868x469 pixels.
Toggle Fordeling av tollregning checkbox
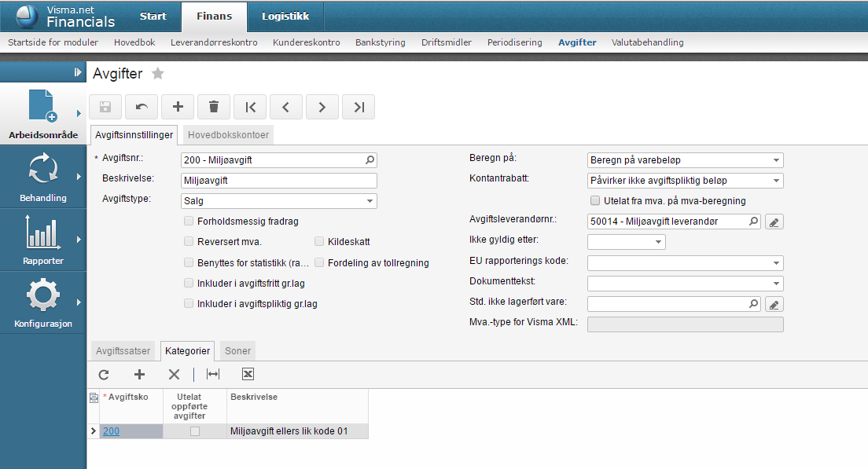319,262
